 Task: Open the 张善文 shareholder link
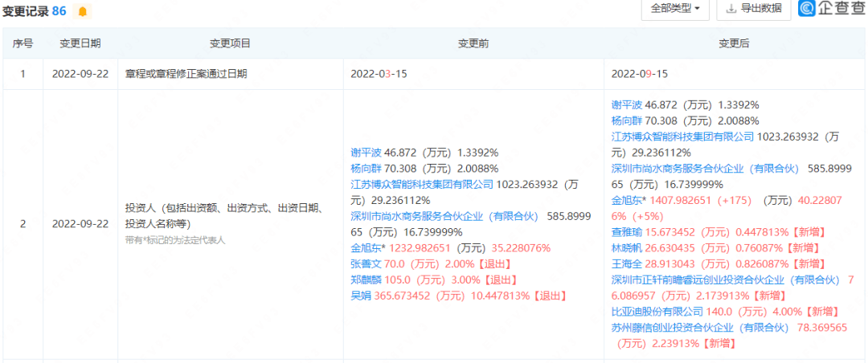(366, 264)
